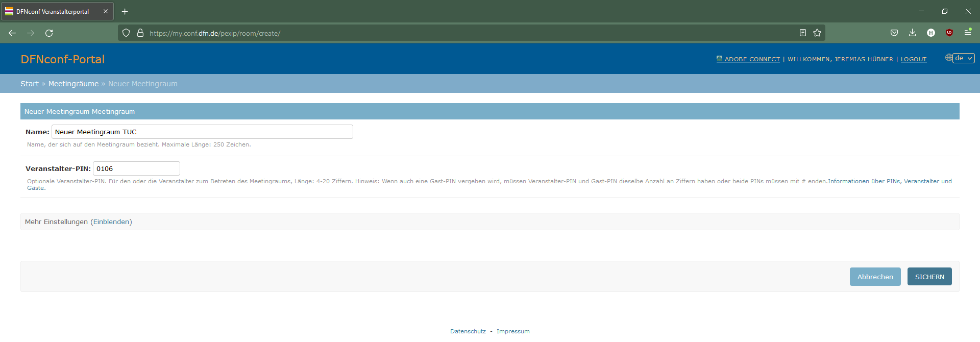Bookmark this page with the star icon
Screen dimensions: 980x342
(x=817, y=33)
